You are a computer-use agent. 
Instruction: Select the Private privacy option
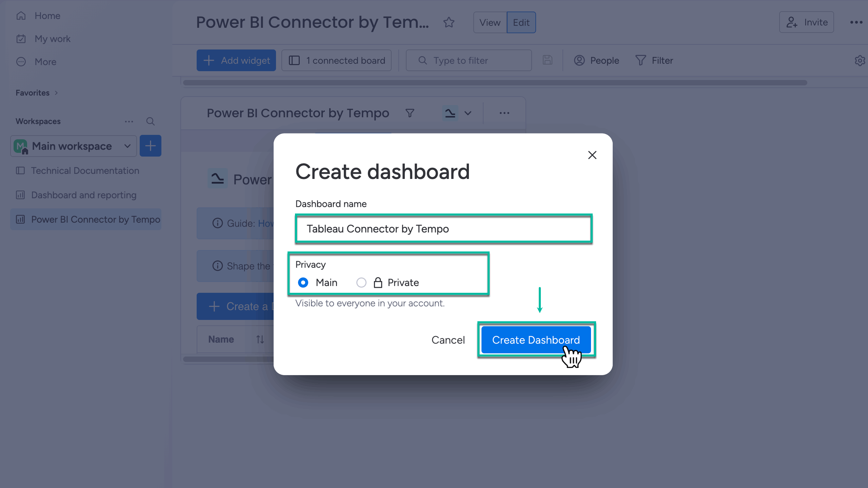[x=361, y=282]
